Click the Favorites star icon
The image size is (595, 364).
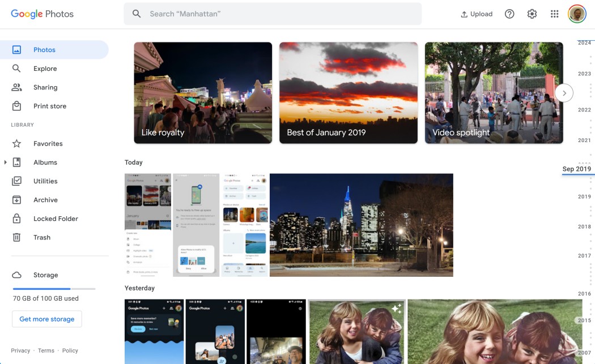[x=16, y=143]
